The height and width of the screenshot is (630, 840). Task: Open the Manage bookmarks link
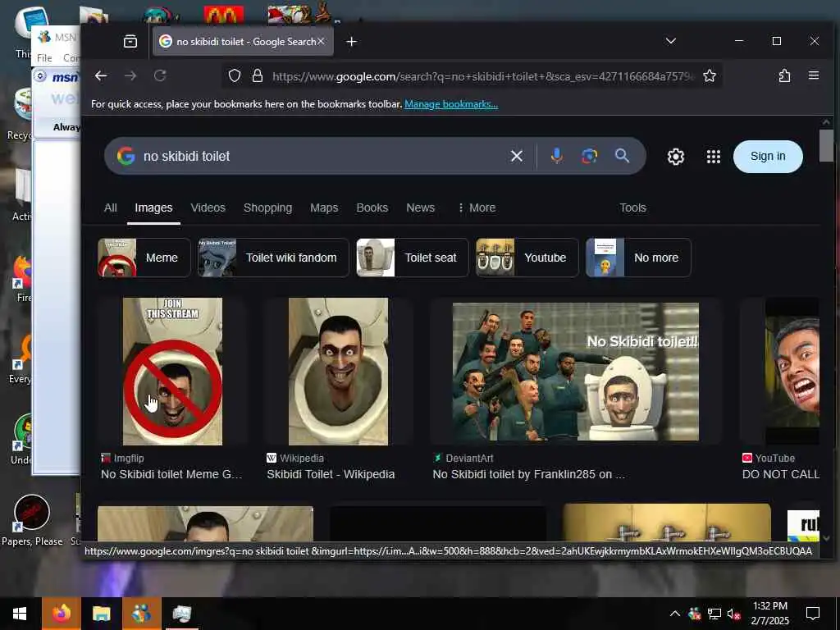[451, 104]
